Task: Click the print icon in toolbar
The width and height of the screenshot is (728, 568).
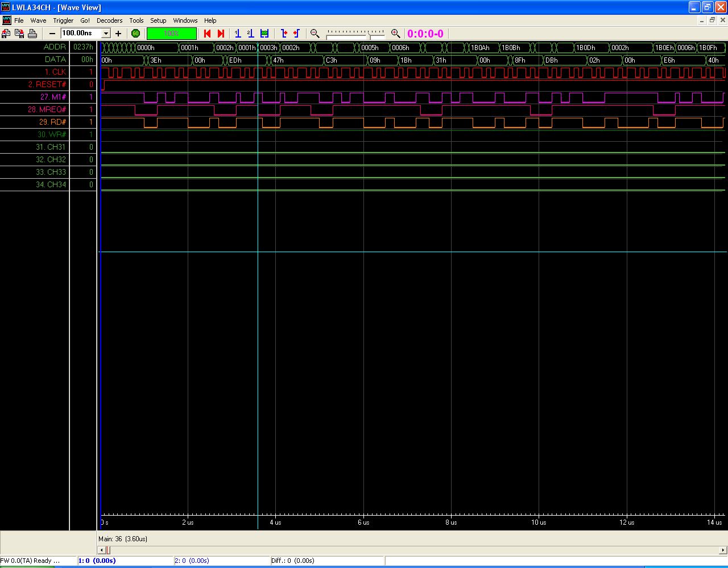Action: point(32,34)
